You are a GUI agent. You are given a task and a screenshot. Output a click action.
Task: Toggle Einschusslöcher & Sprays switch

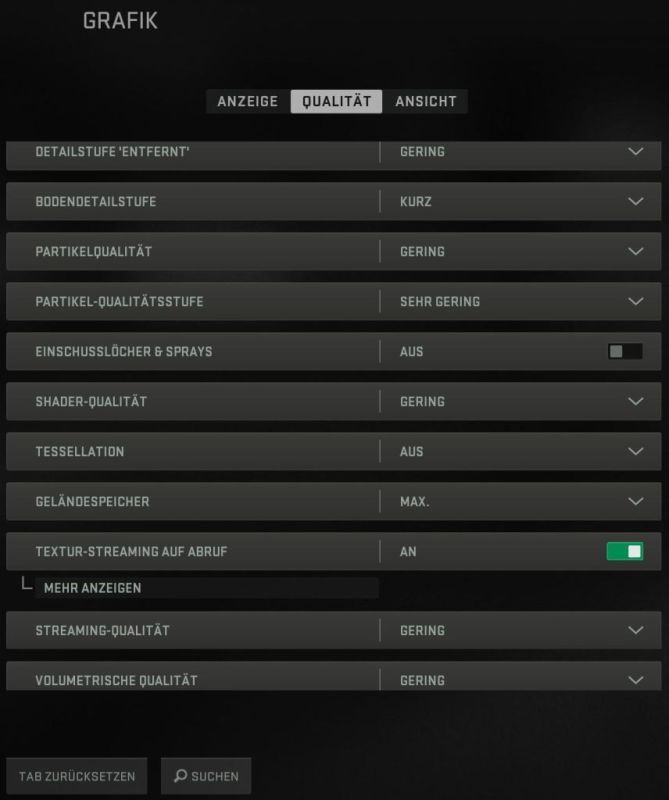click(625, 351)
